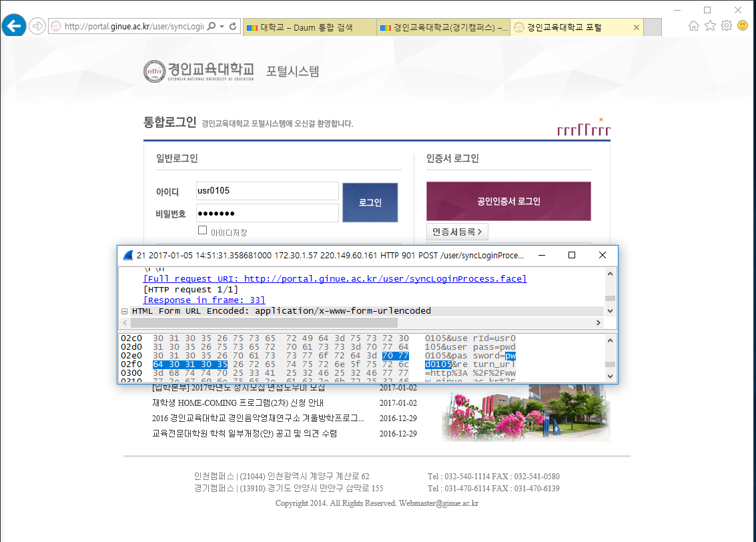Screen dimensions: 756x542
Task: Click highlighted hex bytes 64 30 31 30 35
Action: point(190,364)
